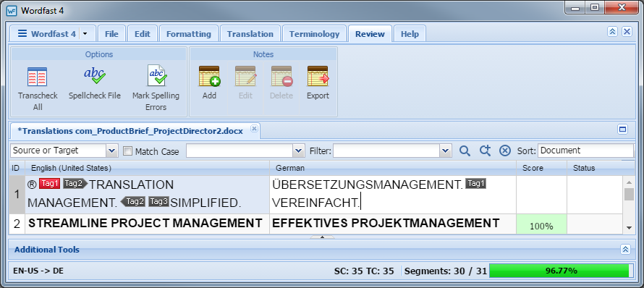The image size is (644, 288).
Task: Click the clear filter X icon
Action: tap(505, 151)
